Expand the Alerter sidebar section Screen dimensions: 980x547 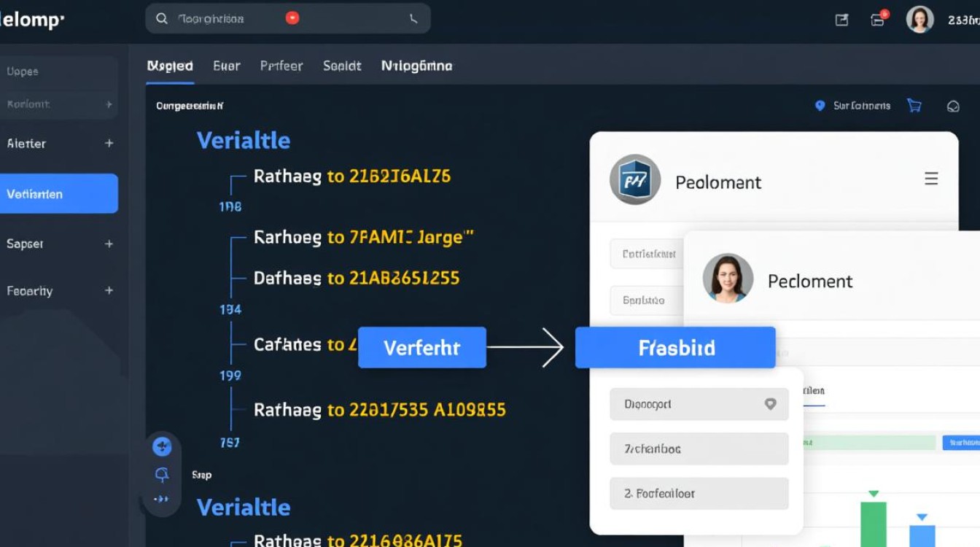(109, 144)
